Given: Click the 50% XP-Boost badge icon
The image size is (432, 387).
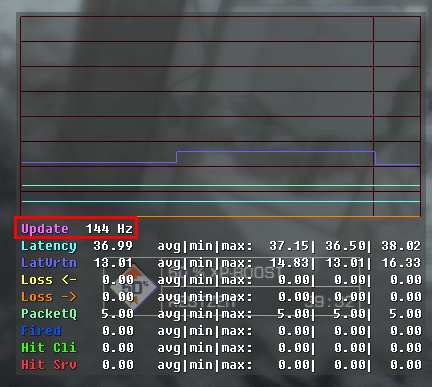Looking at the screenshot, I should click(x=133, y=287).
